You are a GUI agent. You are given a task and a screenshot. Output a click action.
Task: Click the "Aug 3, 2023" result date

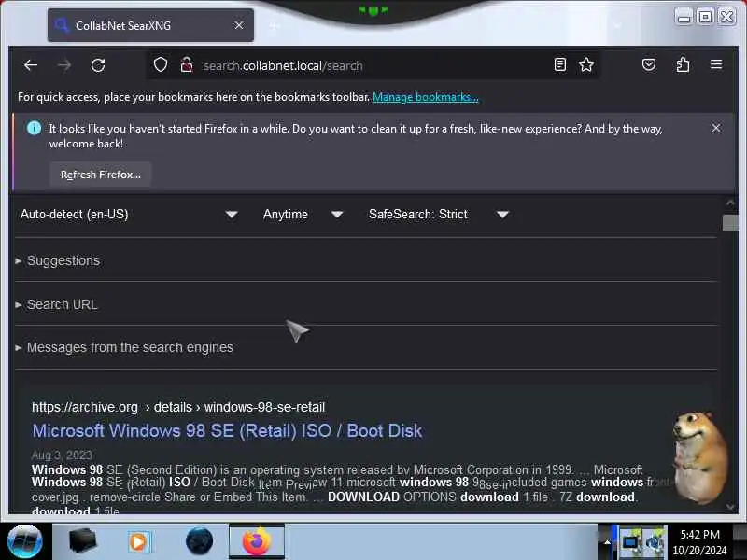(62, 455)
